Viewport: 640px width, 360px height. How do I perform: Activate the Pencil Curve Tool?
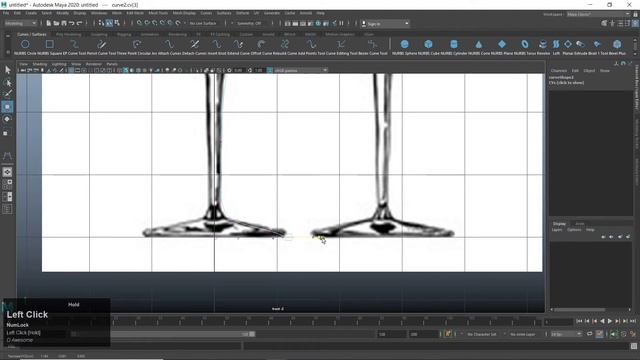pos(101,44)
